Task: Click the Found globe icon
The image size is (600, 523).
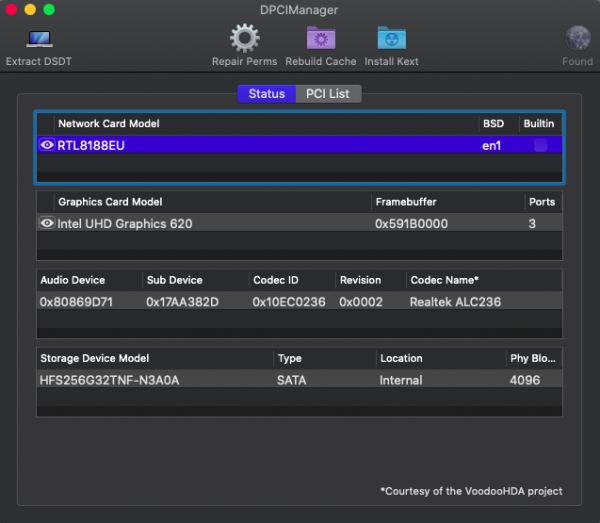Action: 577,40
